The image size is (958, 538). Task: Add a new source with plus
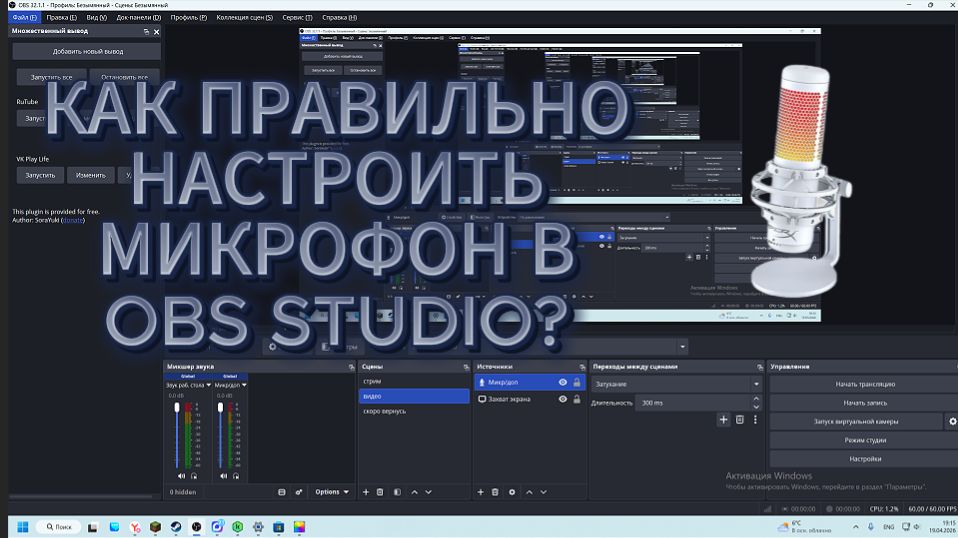[480, 492]
